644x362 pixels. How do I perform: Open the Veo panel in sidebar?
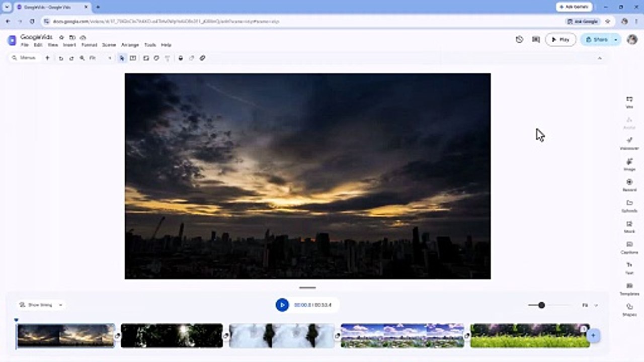[x=629, y=102]
